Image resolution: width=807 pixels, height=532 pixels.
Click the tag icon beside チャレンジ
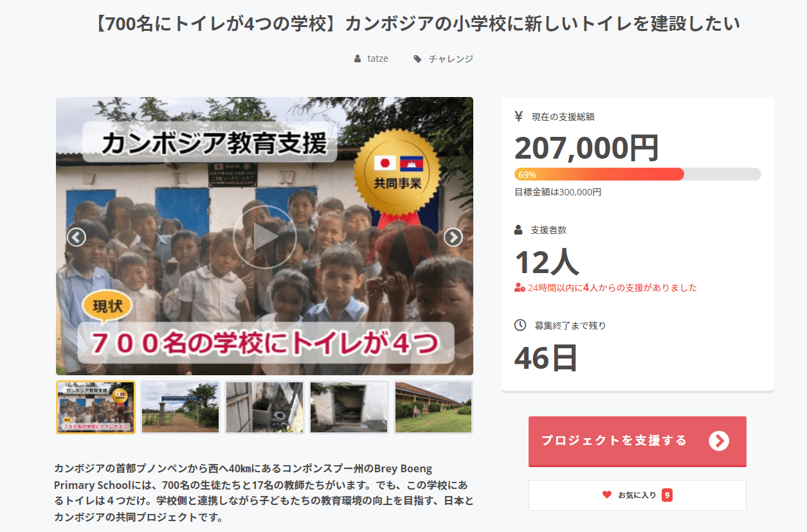[417, 59]
